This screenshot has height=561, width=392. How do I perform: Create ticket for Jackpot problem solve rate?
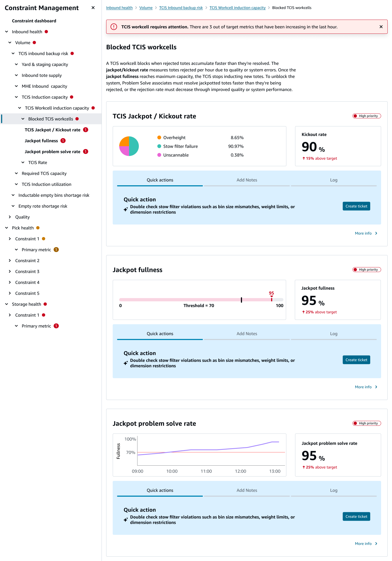(x=356, y=517)
